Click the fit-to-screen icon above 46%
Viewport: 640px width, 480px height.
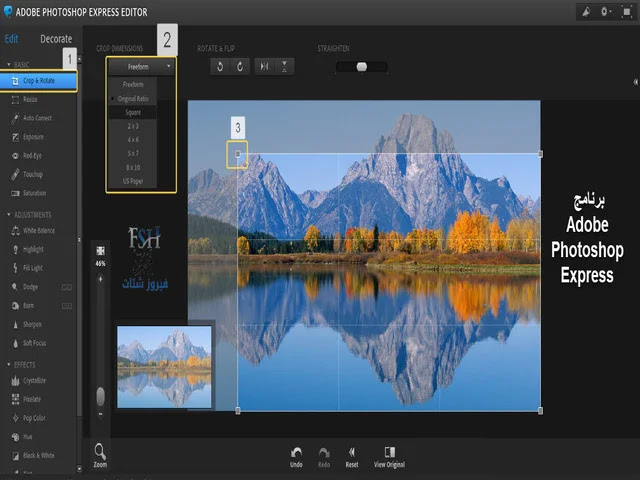100,251
